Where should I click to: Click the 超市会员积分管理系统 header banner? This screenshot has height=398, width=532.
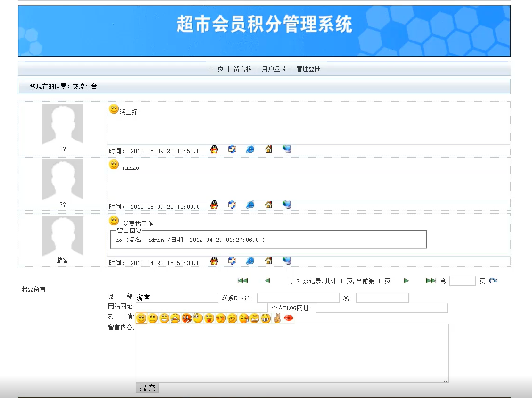pyautogui.click(x=264, y=31)
